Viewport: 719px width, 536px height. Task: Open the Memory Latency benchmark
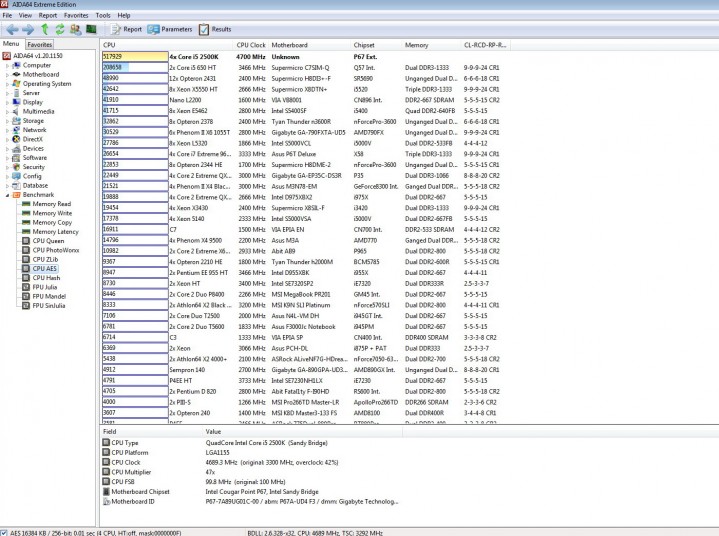tap(50, 232)
